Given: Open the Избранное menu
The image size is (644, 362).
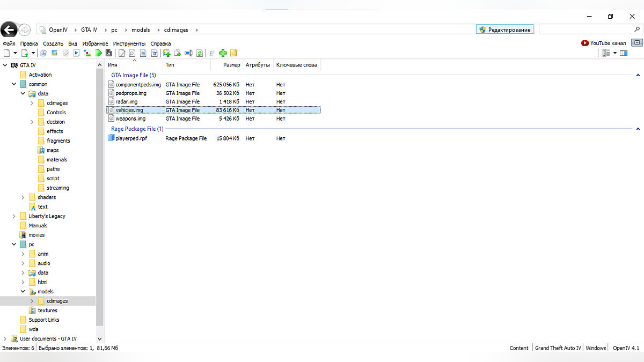Looking at the screenshot, I should pos(95,43).
